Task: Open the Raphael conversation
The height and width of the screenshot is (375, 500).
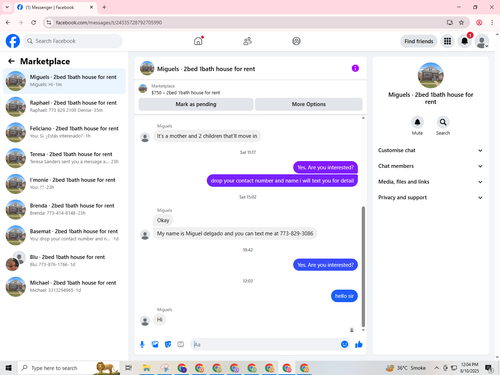Action: point(64,106)
